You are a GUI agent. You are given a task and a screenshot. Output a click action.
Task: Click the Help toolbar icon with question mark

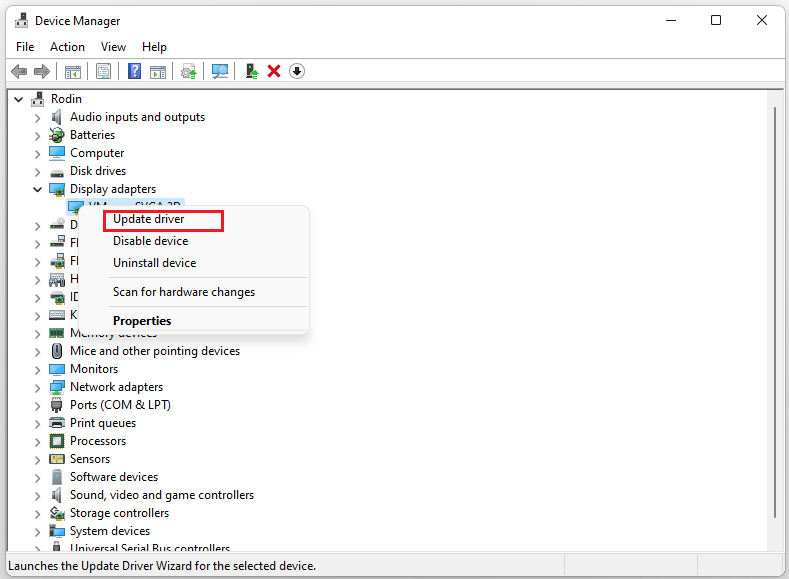coord(134,71)
